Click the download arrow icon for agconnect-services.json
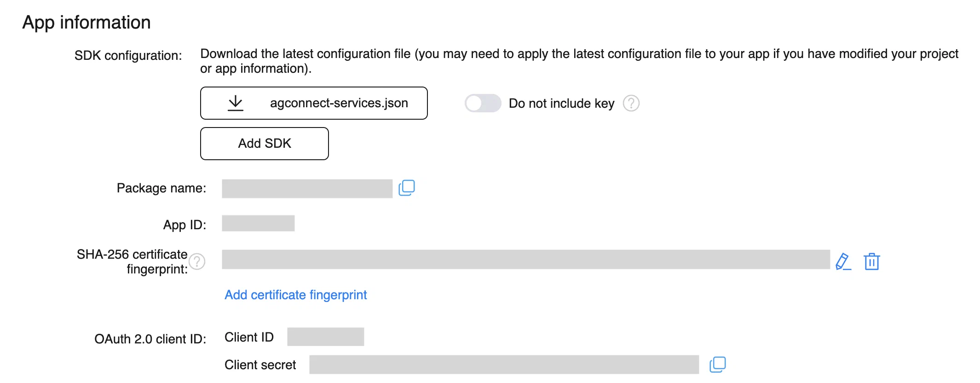This screenshot has width=980, height=383. tap(236, 103)
